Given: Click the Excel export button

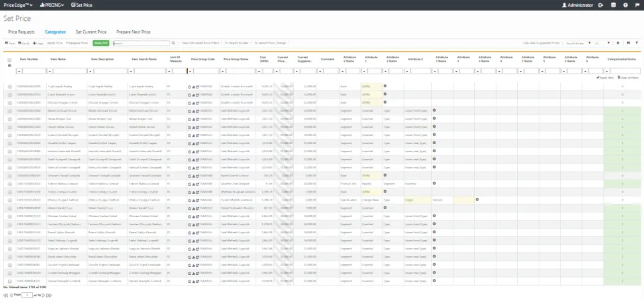Looking at the screenshot, I should coord(23,43).
